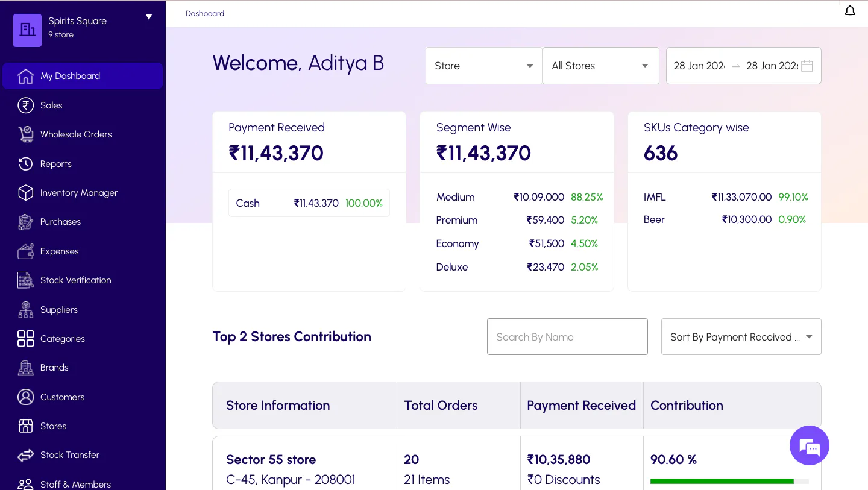Click the Sales rupee icon

click(25, 105)
